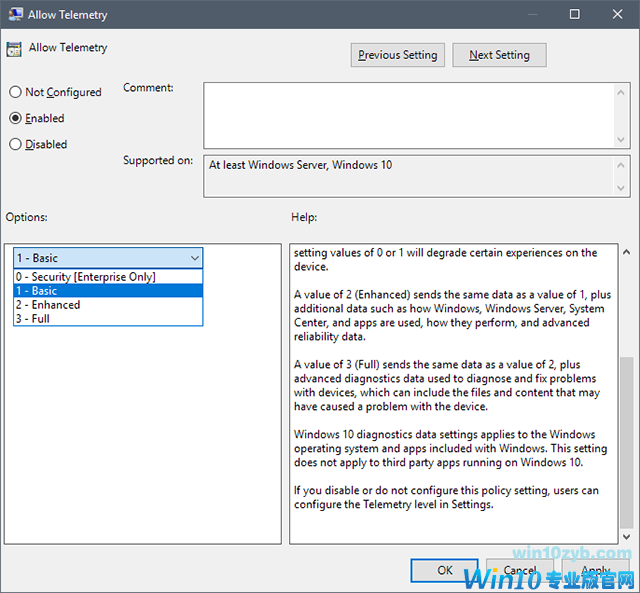Minimize the Allow Telemetry window

pos(528,14)
